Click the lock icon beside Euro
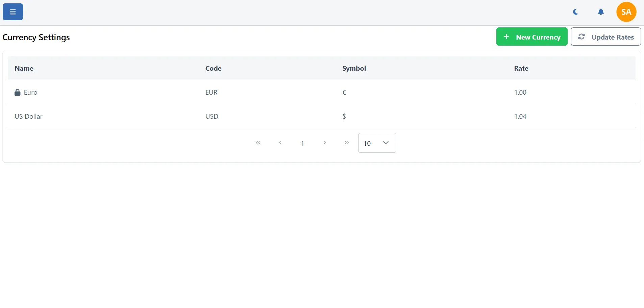 [18, 92]
